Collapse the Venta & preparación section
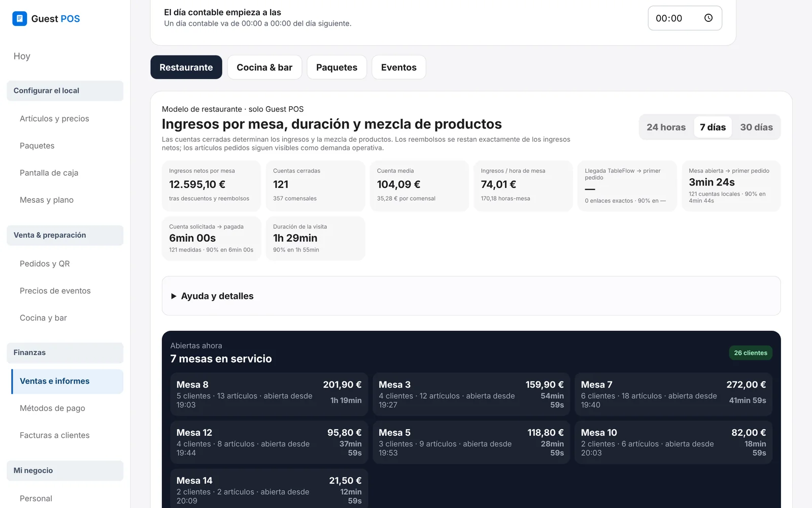 pos(65,235)
